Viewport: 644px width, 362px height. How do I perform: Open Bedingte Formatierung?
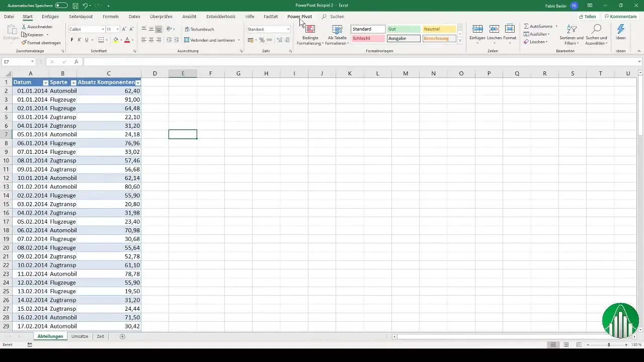310,35
